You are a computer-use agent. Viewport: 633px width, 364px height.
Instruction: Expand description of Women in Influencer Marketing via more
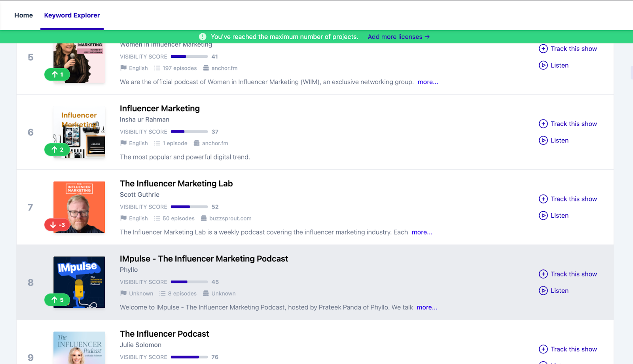[428, 82]
